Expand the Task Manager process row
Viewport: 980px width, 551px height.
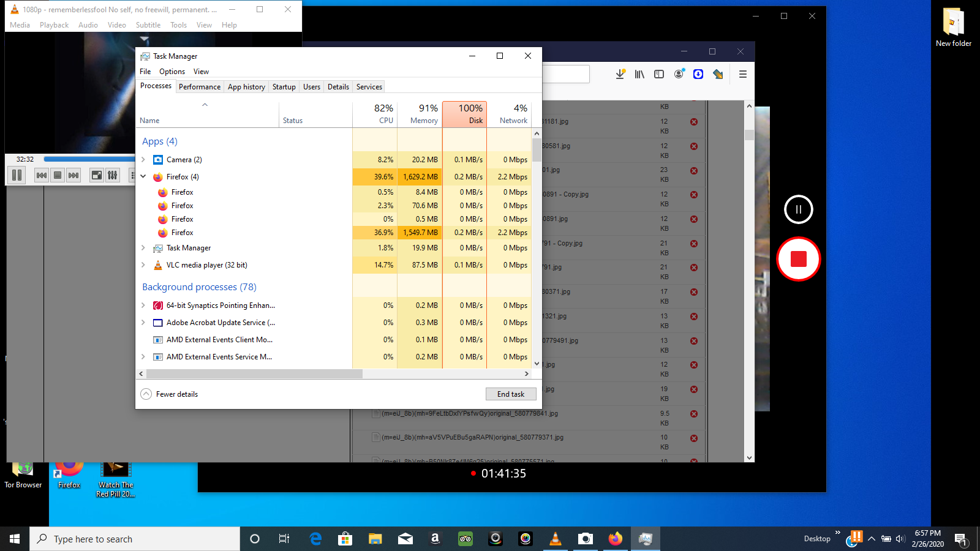[143, 248]
